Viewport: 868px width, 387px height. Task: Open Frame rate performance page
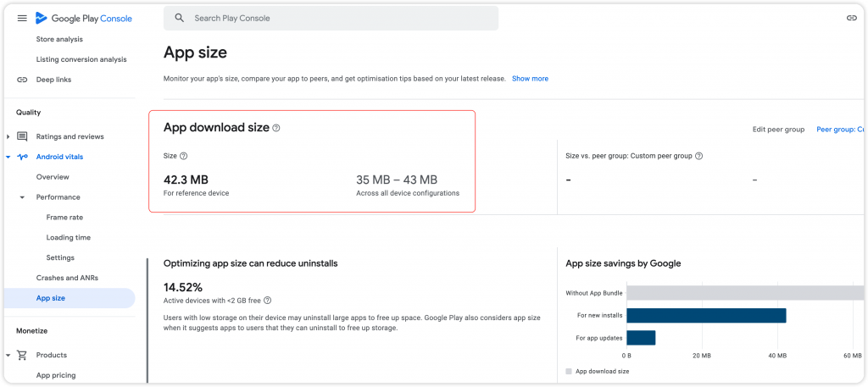pos(64,218)
